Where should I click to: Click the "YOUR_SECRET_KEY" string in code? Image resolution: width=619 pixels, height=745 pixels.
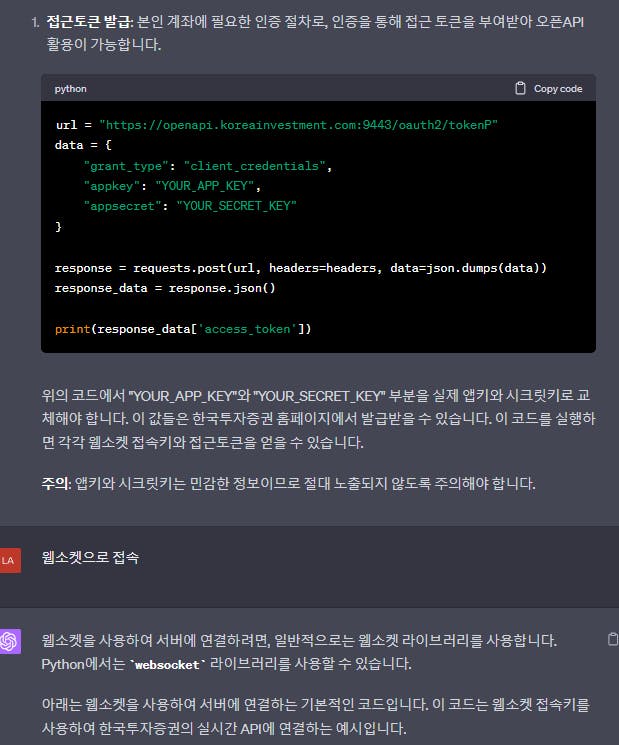click(x=236, y=206)
